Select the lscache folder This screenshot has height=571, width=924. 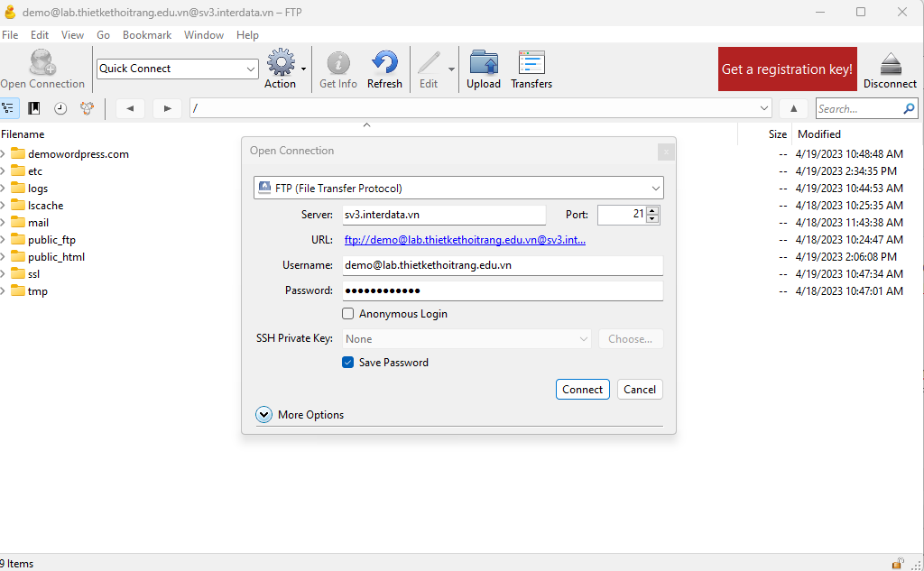point(45,206)
